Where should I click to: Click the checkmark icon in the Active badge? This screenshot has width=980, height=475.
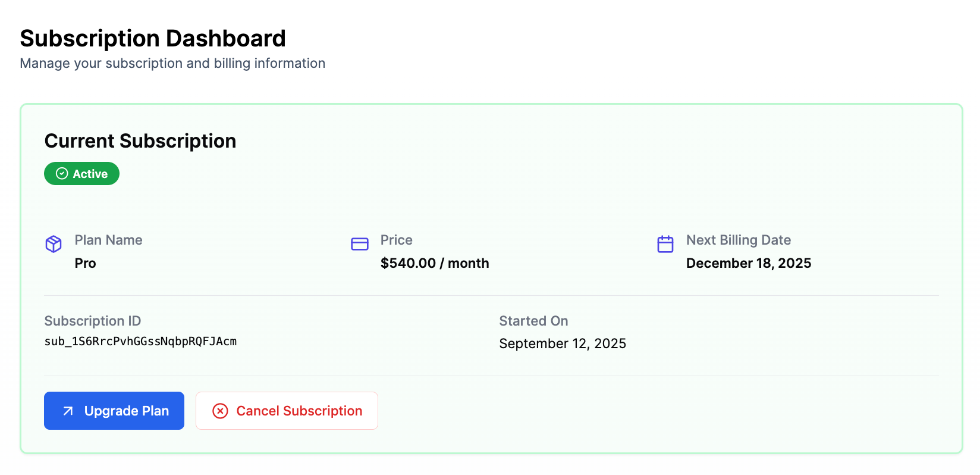point(62,174)
